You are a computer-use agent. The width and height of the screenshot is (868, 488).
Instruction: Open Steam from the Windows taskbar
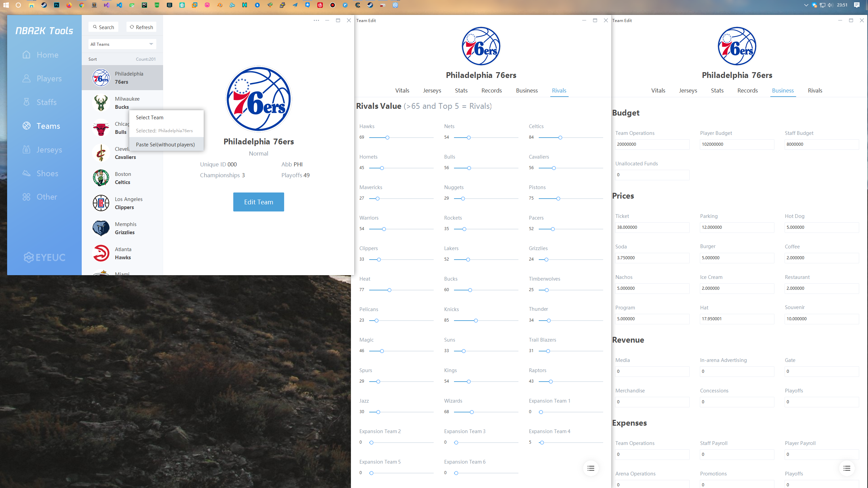(x=44, y=5)
